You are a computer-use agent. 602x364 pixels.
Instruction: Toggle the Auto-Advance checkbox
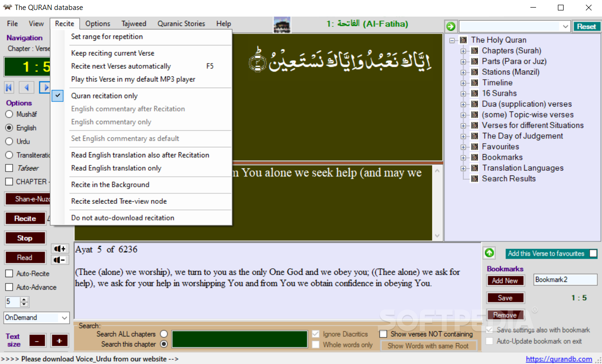pyautogui.click(x=9, y=287)
